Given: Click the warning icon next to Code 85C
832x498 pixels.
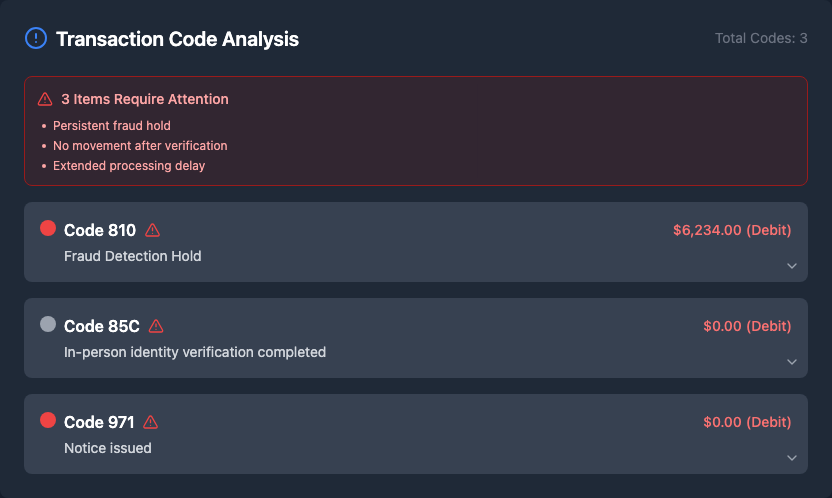Looking at the screenshot, I should click(156, 326).
